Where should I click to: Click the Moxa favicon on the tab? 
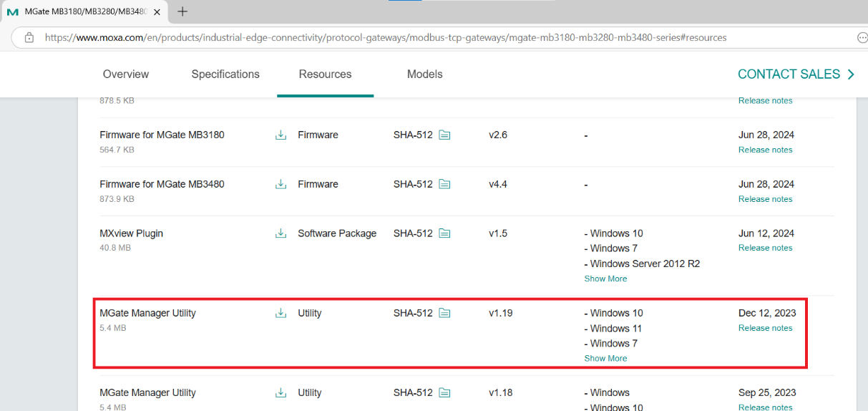(x=12, y=12)
